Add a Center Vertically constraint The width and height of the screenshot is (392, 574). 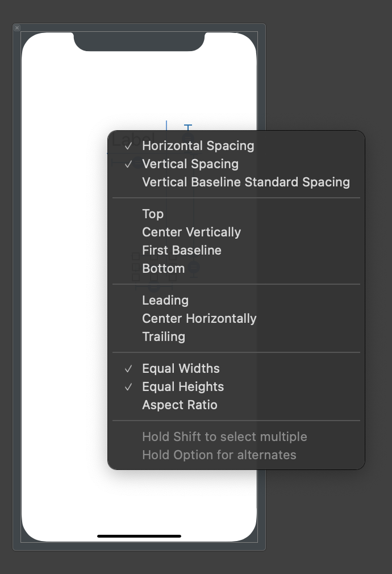click(191, 232)
